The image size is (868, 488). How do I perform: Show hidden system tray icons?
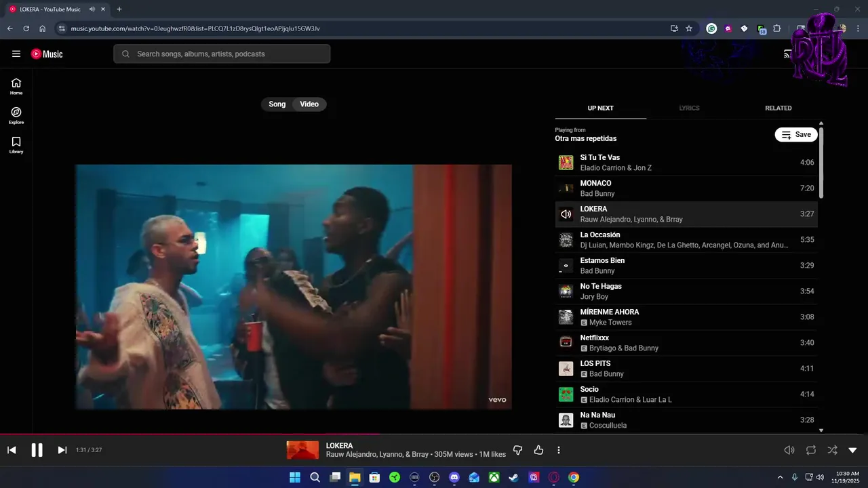point(780,477)
